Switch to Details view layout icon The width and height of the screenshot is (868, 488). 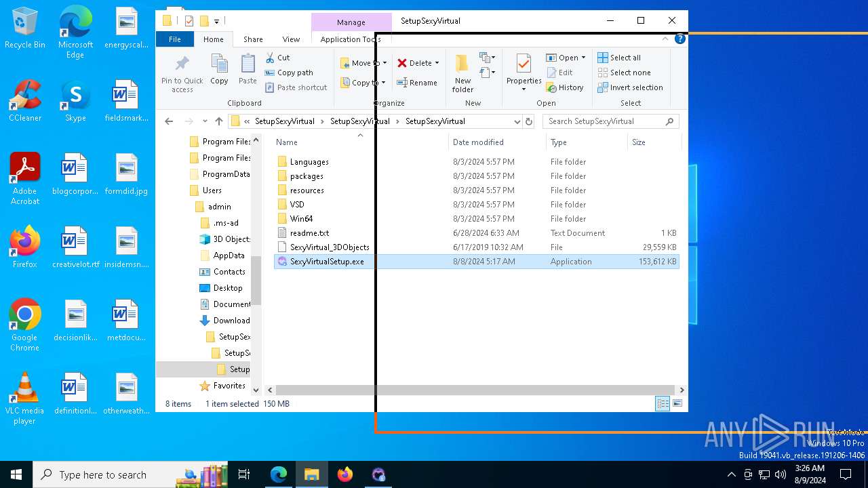(663, 404)
